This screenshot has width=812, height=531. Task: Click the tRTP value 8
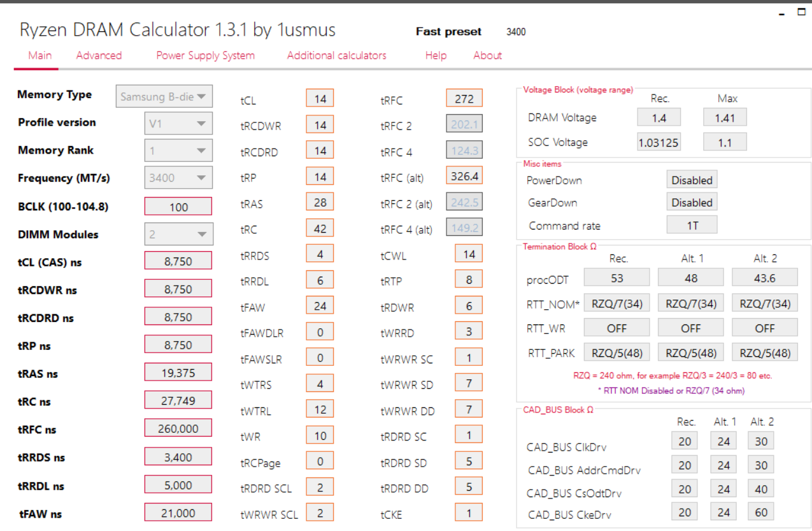tap(469, 280)
